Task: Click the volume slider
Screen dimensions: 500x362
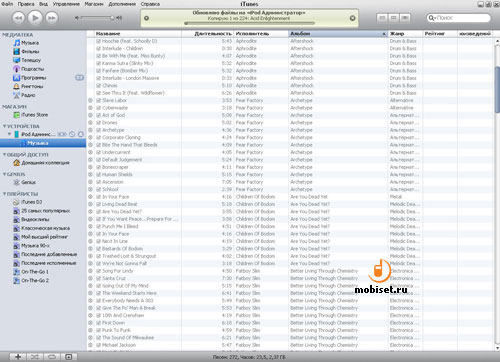Action: pyautogui.click(x=97, y=18)
